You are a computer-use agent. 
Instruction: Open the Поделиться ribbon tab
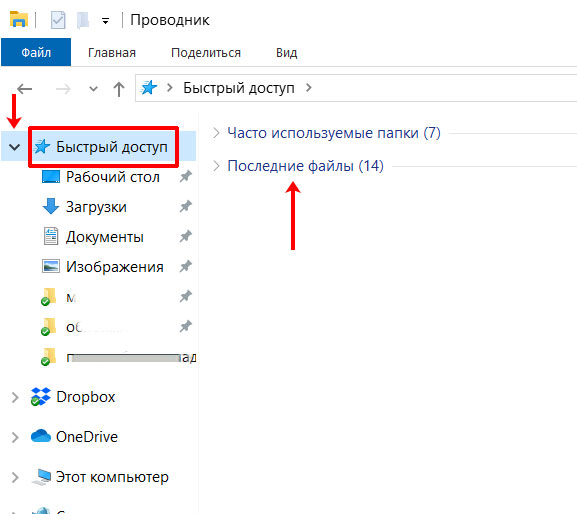point(206,53)
